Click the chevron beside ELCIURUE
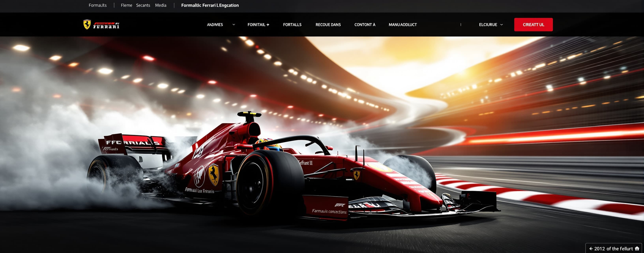 coord(502,25)
